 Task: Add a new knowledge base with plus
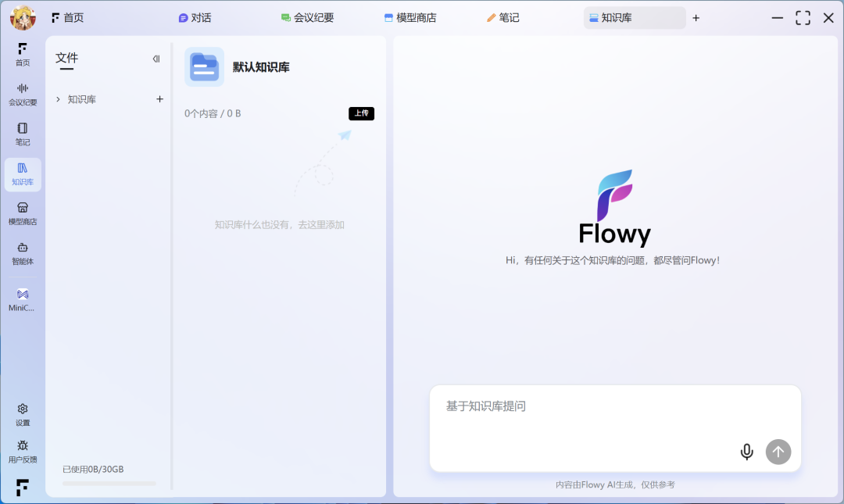click(159, 99)
